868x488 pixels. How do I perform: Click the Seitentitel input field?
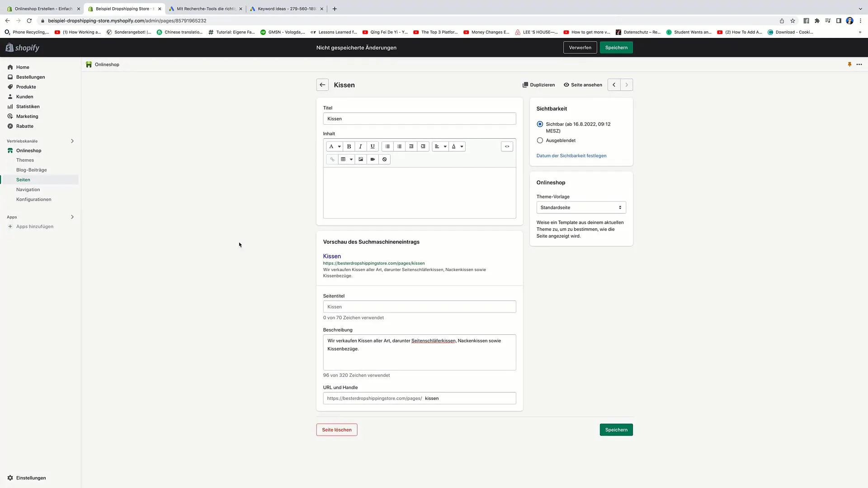pyautogui.click(x=420, y=306)
